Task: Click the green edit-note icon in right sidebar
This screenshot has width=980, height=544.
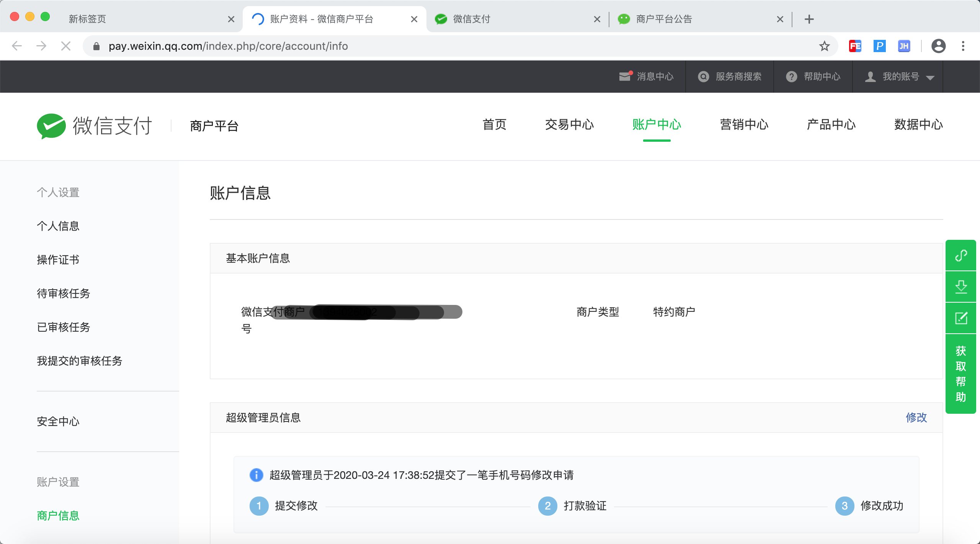Action: 961,318
